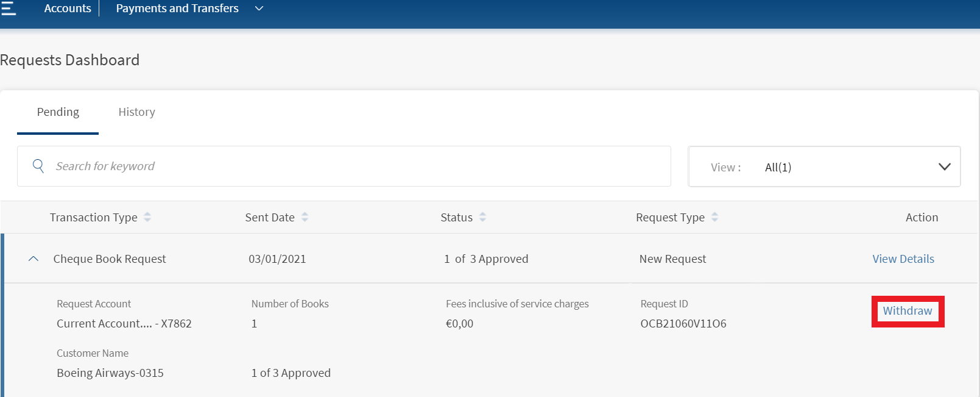Sort by Transaction Type column
Image resolution: width=980 pixels, height=397 pixels.
[147, 217]
